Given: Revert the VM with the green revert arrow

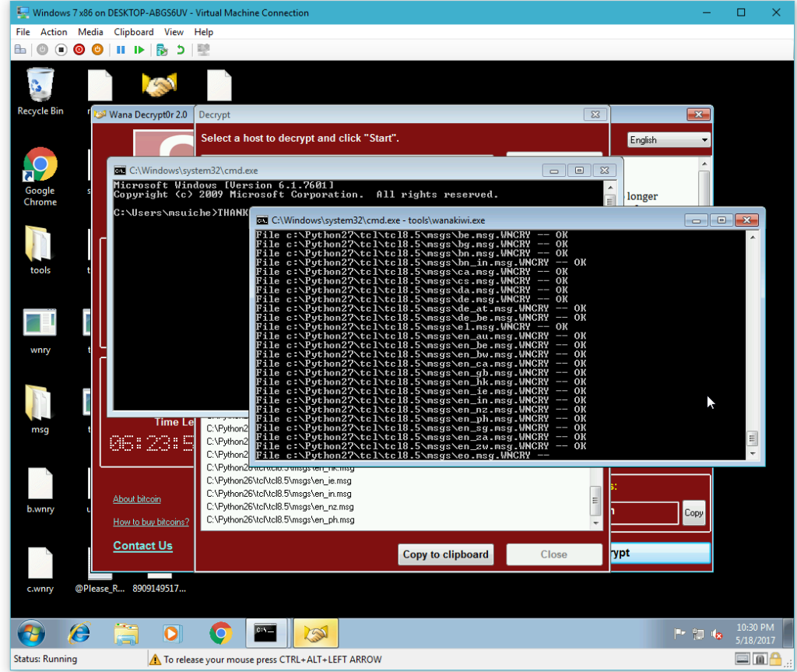Looking at the screenshot, I should [x=180, y=49].
